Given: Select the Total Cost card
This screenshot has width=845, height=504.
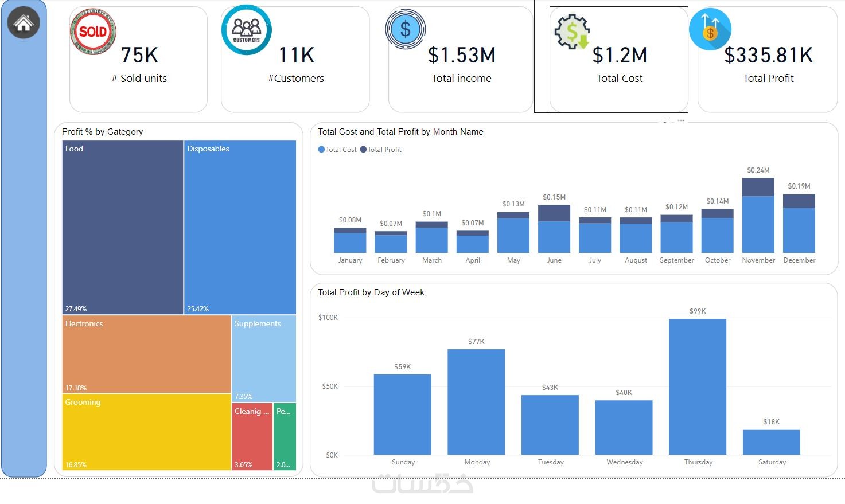Looking at the screenshot, I should 619,60.
